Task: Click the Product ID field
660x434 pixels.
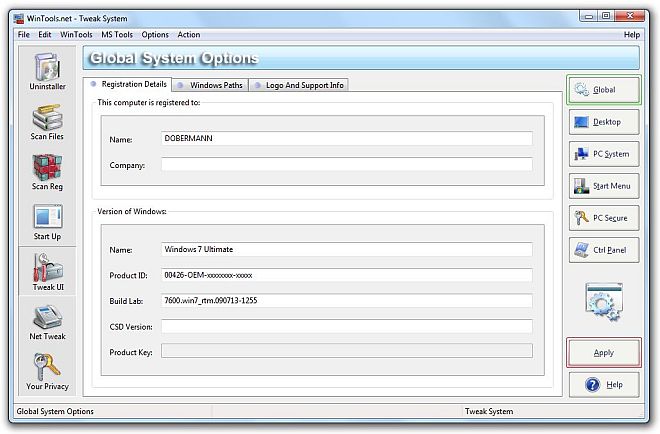Action: click(347, 275)
